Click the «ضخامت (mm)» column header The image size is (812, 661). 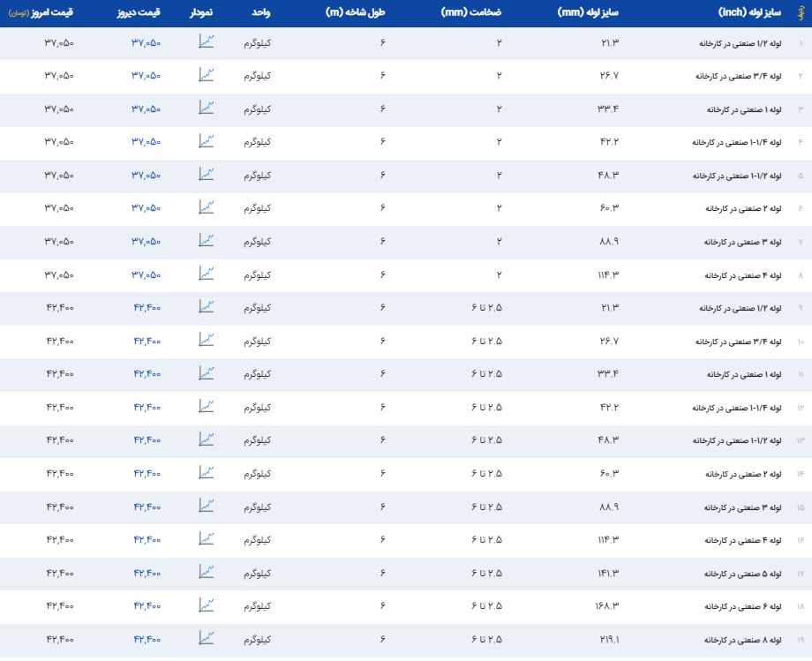point(471,13)
